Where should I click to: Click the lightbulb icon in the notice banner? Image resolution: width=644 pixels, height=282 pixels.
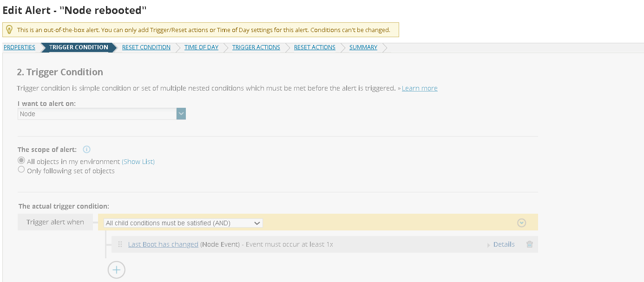coord(9,30)
